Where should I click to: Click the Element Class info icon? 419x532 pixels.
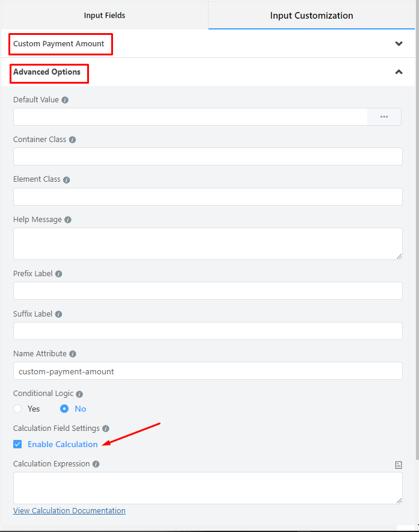point(66,180)
